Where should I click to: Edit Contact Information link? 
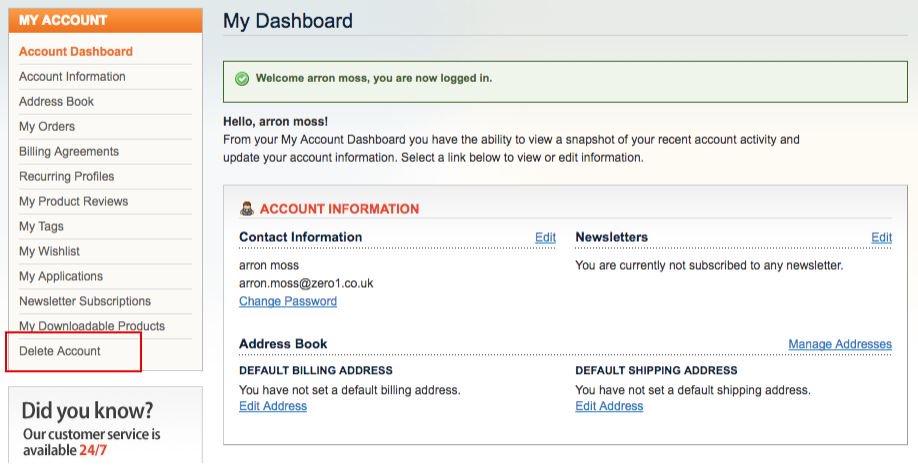[x=545, y=237]
